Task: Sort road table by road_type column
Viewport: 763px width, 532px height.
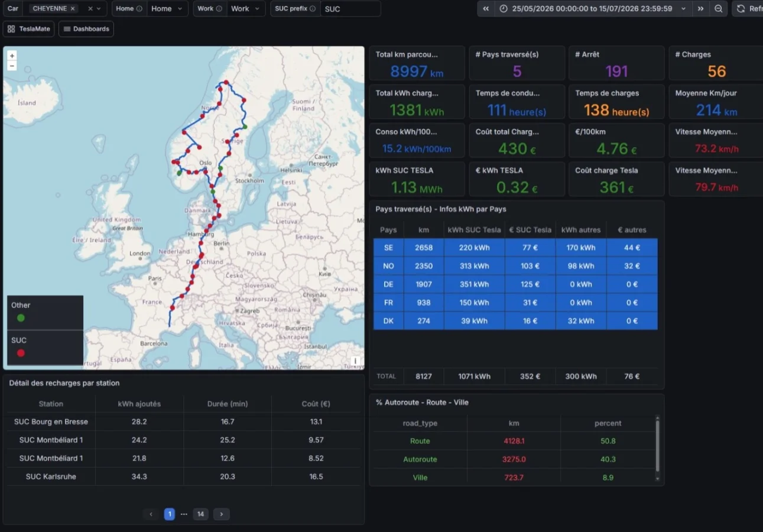Action: tap(420, 423)
